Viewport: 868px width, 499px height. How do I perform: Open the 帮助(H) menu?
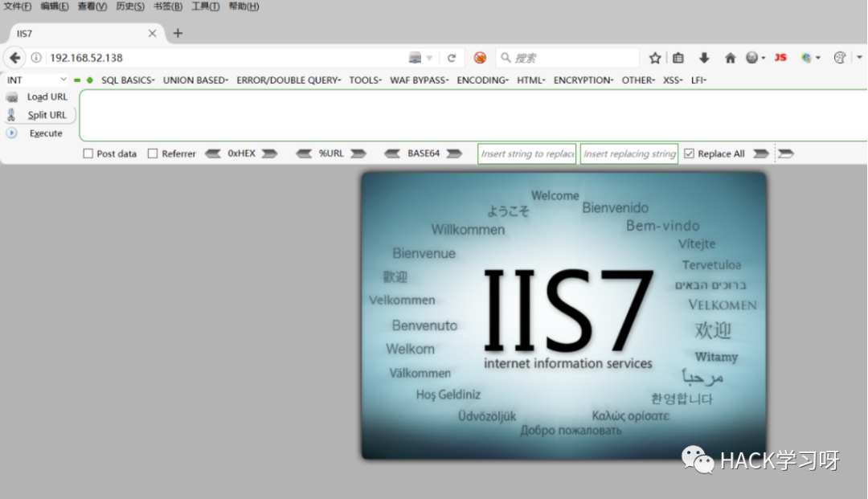click(244, 6)
